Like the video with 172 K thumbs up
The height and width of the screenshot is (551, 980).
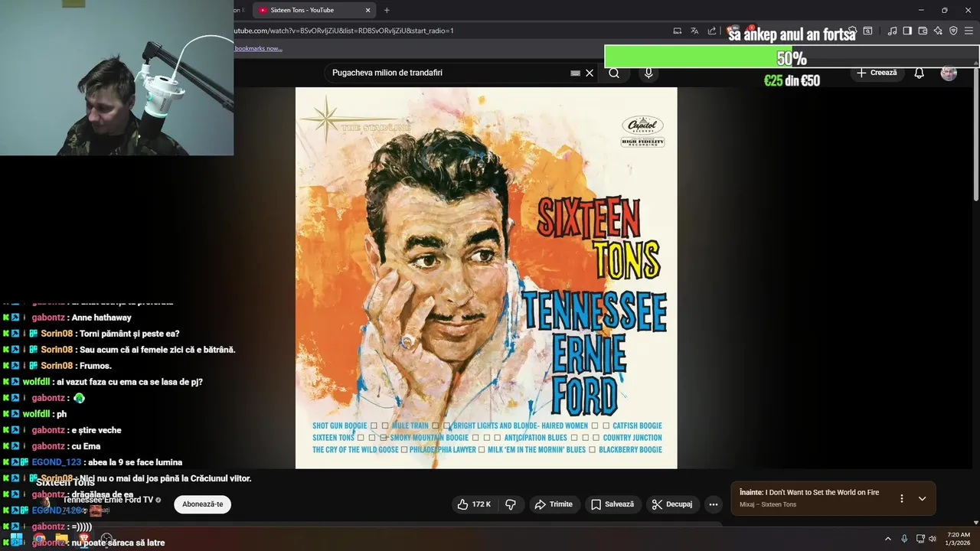click(474, 504)
